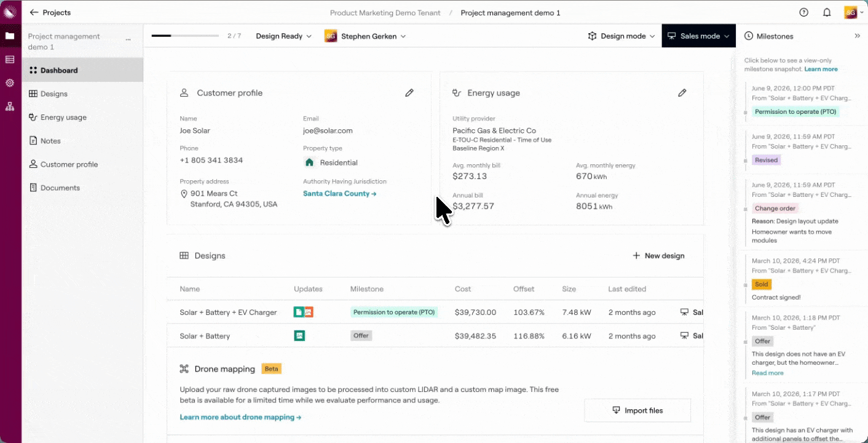Open Energy usage in the sidebar
This screenshot has width=868, height=443.
[x=82, y=117]
